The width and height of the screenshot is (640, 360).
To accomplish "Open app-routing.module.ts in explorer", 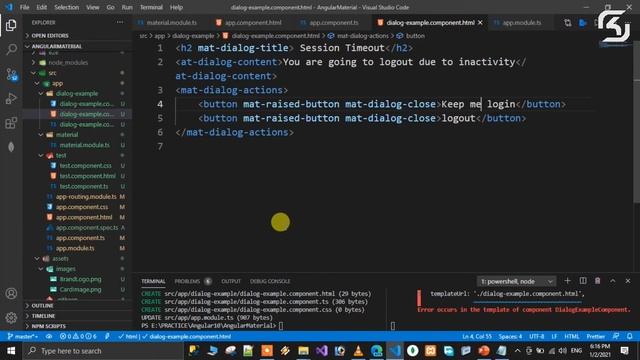I will click(x=86, y=197).
